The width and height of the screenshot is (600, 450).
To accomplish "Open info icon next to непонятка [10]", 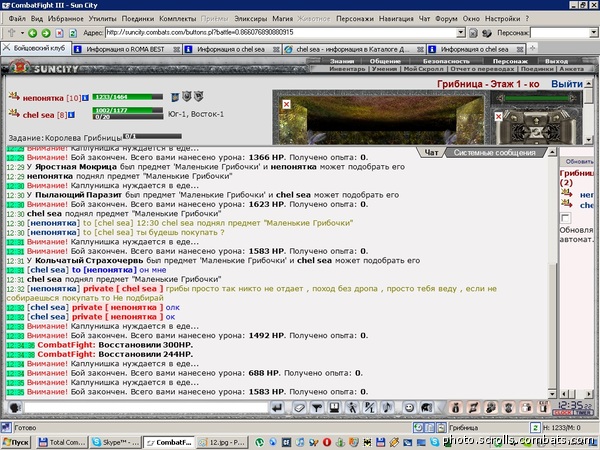I will tap(85, 98).
